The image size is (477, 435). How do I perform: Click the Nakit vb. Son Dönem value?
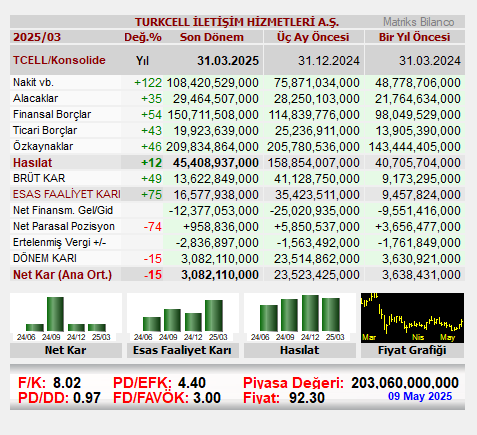pos(212,83)
